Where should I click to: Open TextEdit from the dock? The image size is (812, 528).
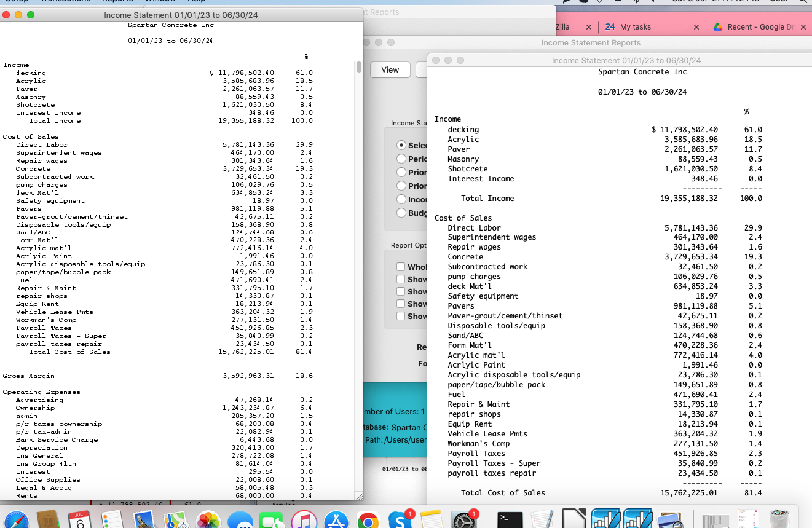point(543,520)
